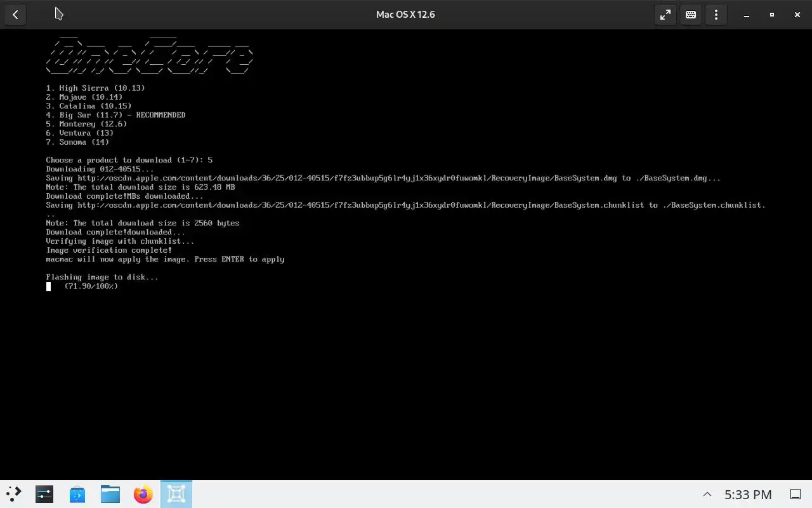Image resolution: width=812 pixels, height=508 pixels.
Task: Open the file manager taskbar icon
Action: pos(110,494)
